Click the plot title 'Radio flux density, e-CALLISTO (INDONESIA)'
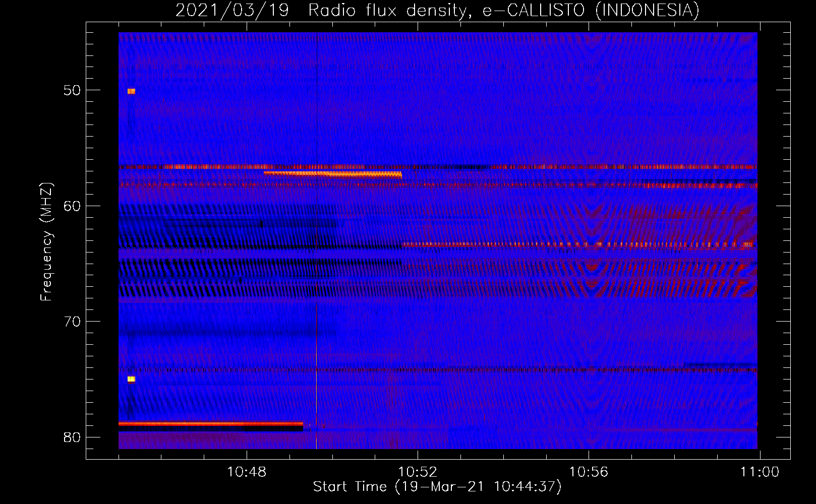Viewport: 816px width, 504px height. (504, 10)
